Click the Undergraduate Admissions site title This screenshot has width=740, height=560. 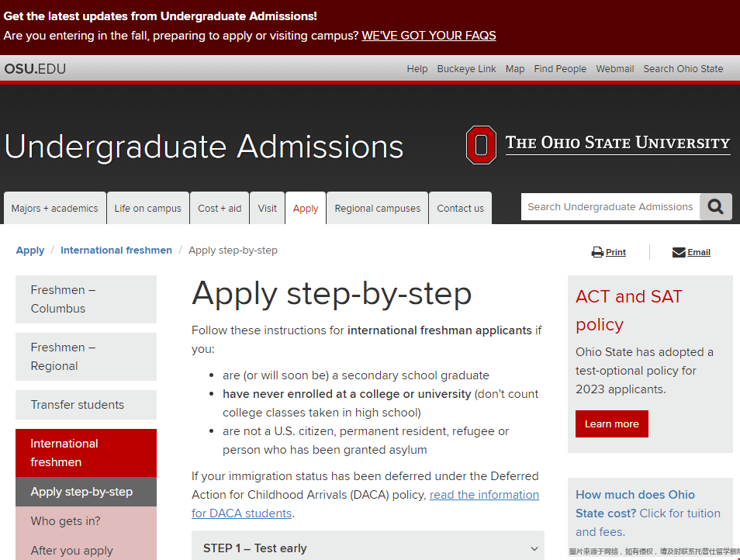204,147
